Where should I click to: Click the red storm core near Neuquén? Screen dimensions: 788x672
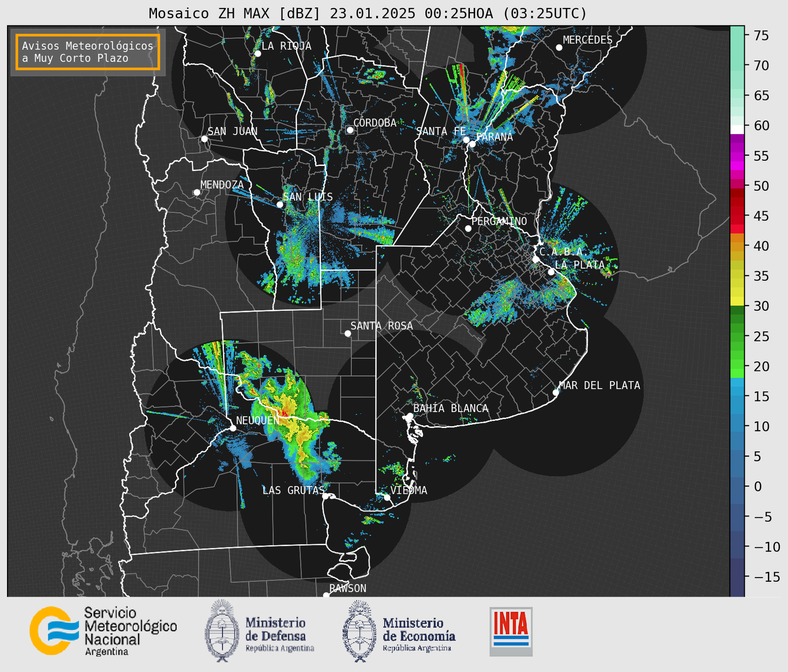285,413
